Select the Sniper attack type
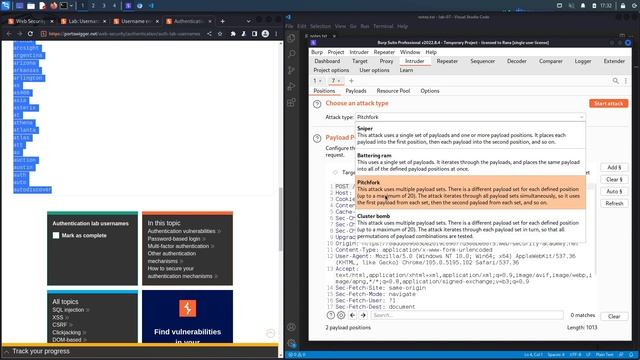This screenshot has height=360, width=640. (x=470, y=135)
